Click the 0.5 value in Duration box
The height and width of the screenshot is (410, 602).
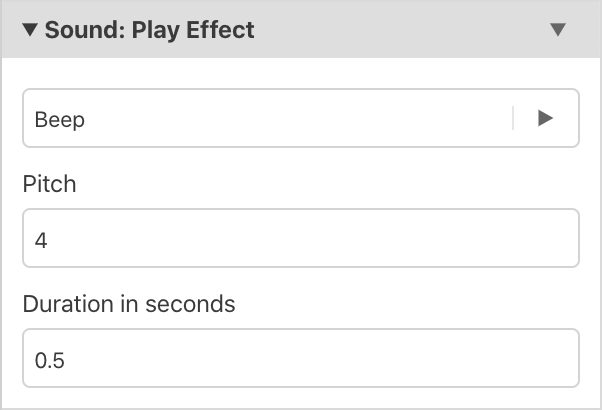pyautogui.click(x=50, y=360)
